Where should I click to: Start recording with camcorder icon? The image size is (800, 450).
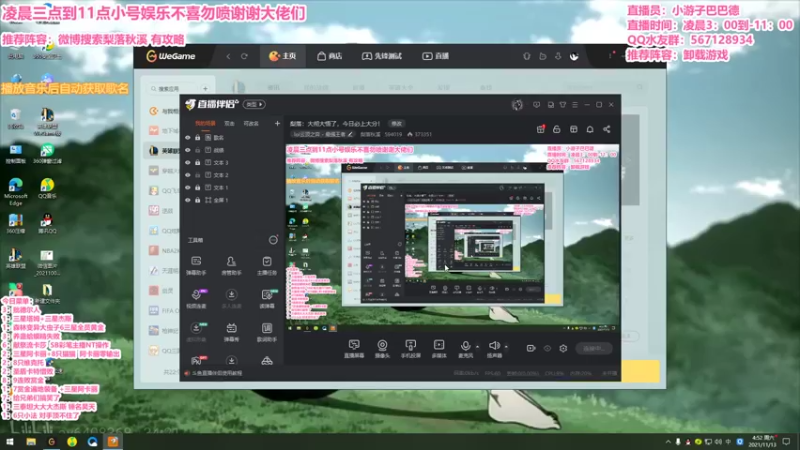[x=531, y=348]
